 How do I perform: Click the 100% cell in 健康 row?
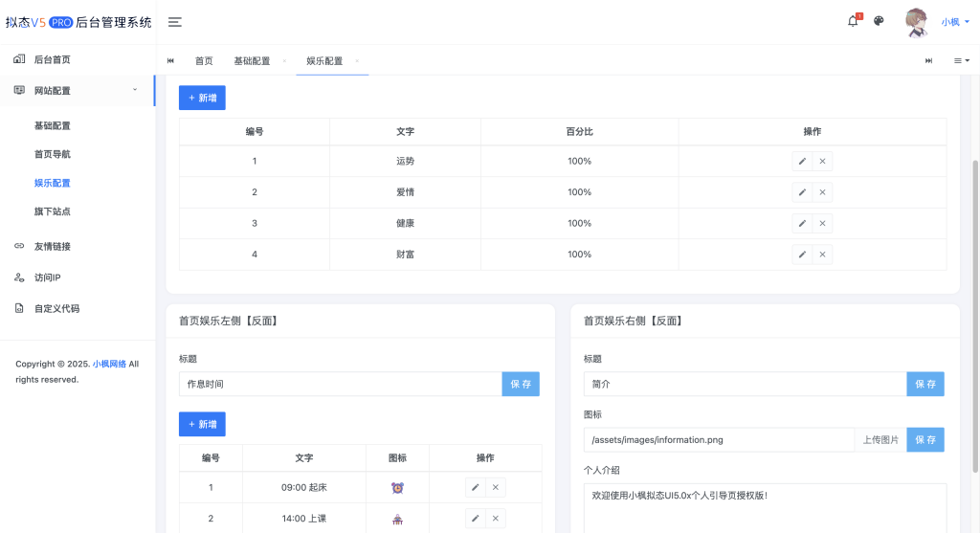click(x=579, y=223)
